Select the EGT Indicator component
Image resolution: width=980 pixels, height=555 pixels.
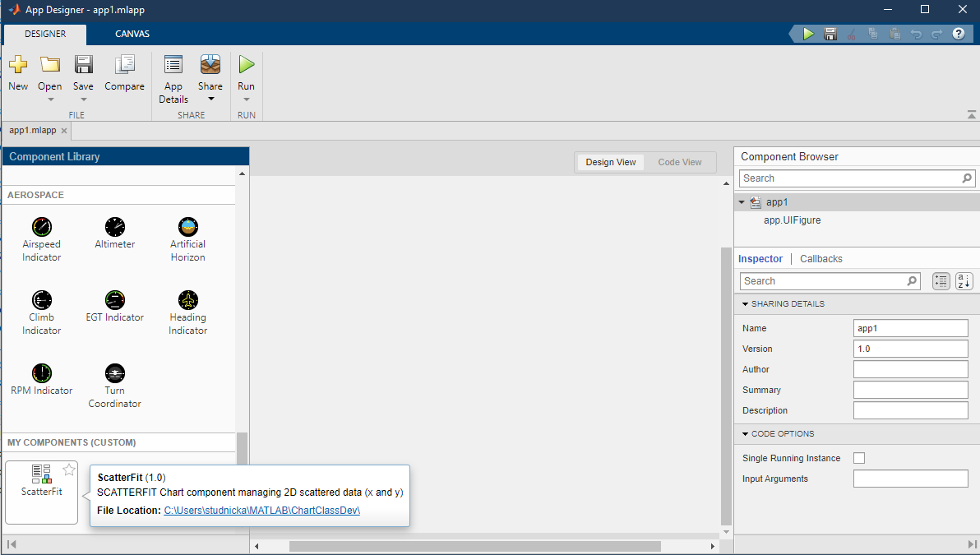pos(115,306)
